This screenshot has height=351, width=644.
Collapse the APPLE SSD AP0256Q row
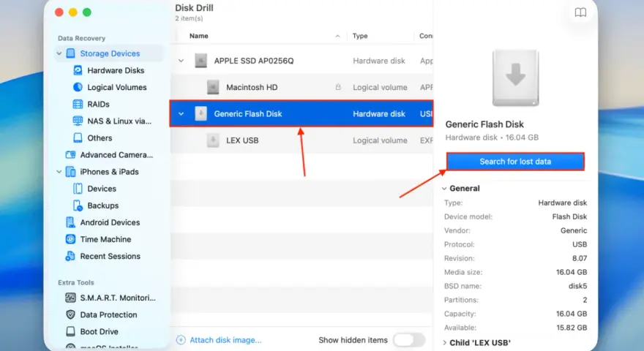(x=181, y=61)
